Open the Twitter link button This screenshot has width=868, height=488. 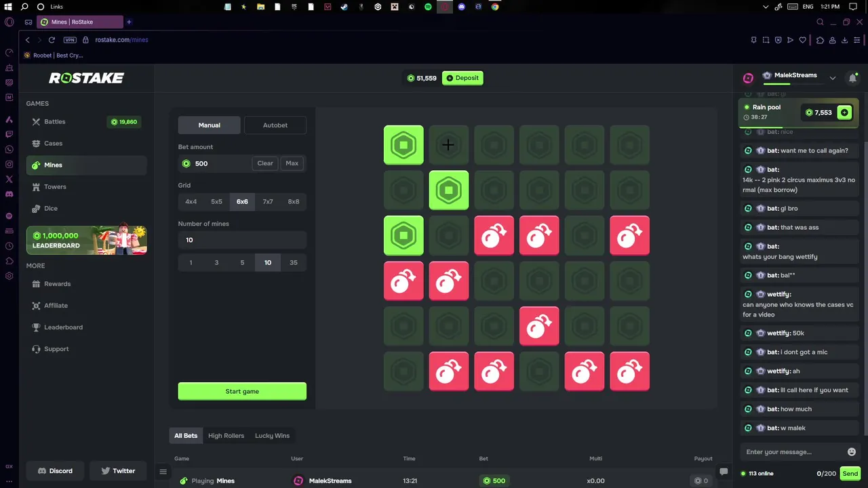[x=118, y=471]
